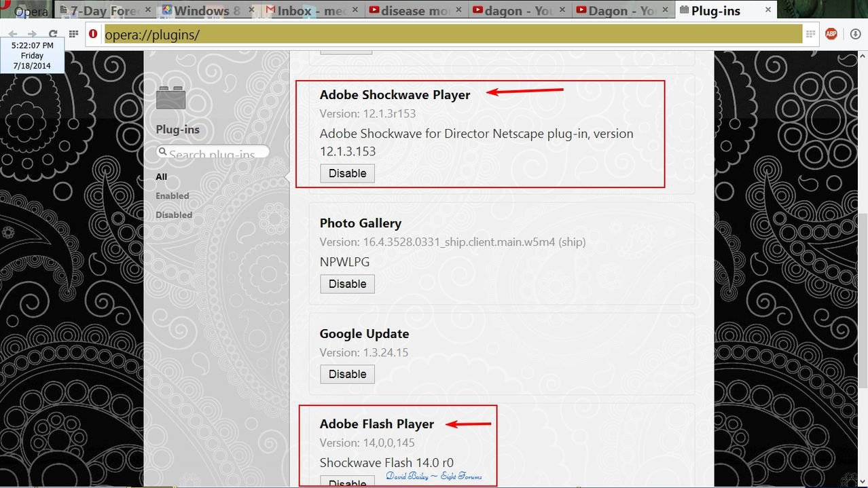The width and height of the screenshot is (868, 488).
Task: Click the grid icon in address bar
Action: click(811, 34)
